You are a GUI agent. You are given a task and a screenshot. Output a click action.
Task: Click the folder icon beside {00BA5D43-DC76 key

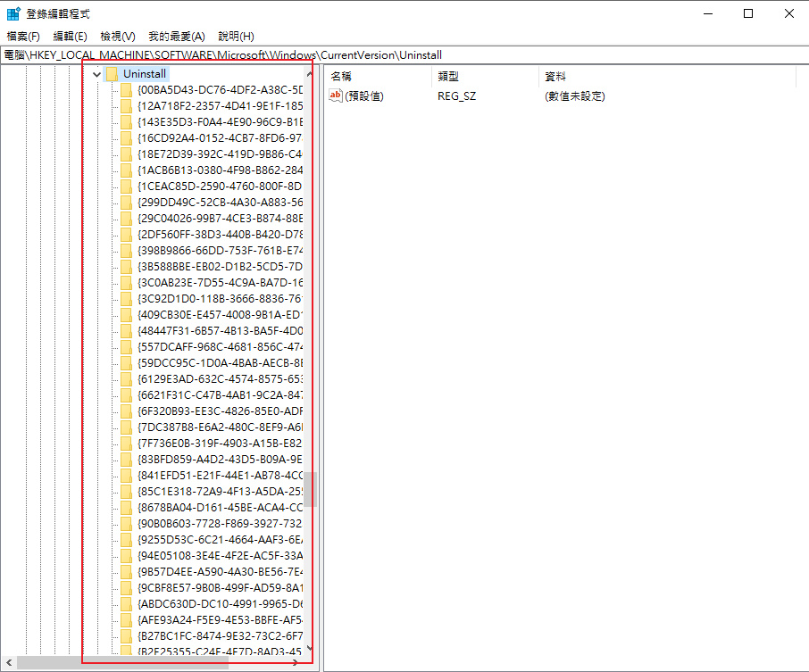[x=127, y=90]
